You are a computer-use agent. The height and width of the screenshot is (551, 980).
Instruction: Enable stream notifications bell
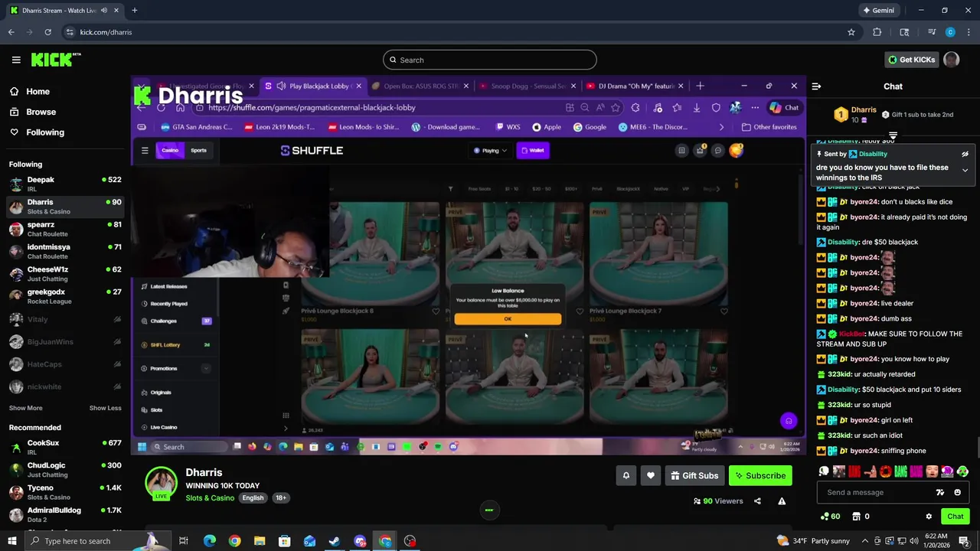click(626, 476)
